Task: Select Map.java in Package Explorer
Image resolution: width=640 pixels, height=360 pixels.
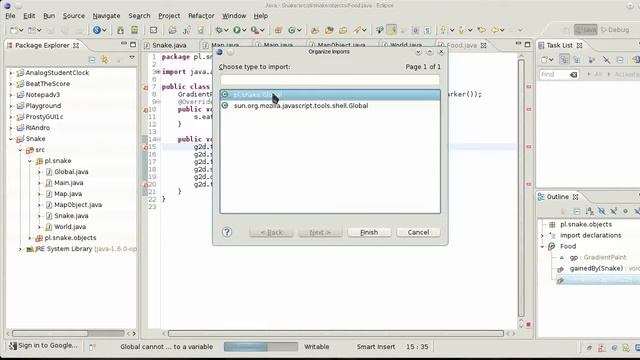Action: [68, 194]
